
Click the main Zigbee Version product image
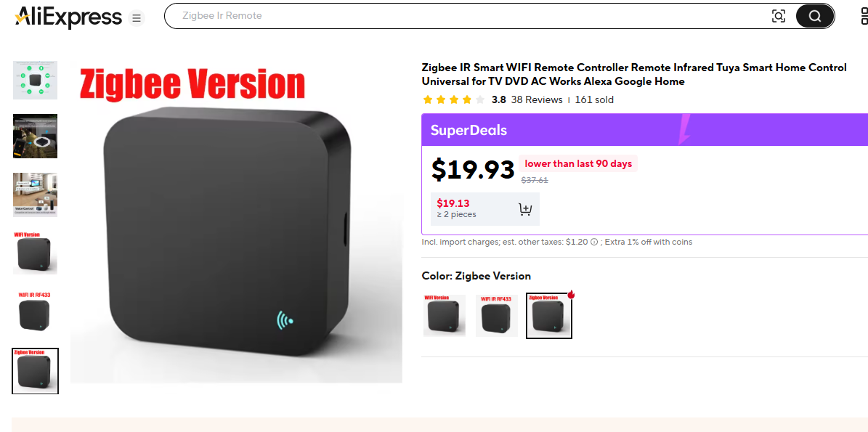click(236, 221)
